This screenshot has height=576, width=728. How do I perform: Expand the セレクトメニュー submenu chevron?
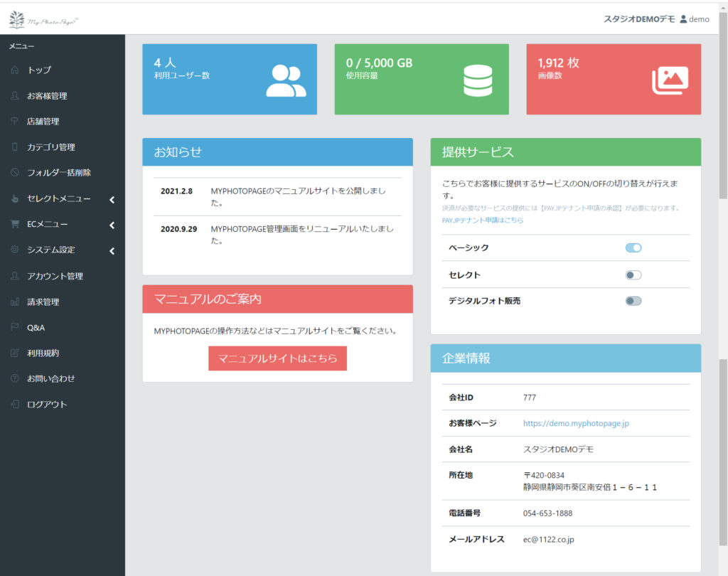coord(112,200)
